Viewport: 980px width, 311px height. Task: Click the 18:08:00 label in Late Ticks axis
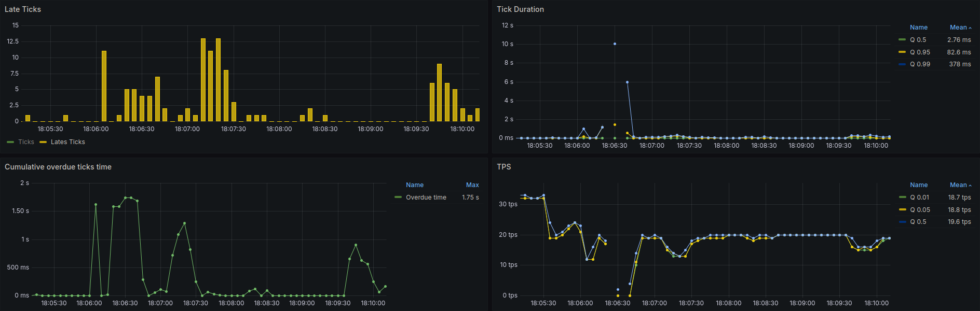(279, 129)
